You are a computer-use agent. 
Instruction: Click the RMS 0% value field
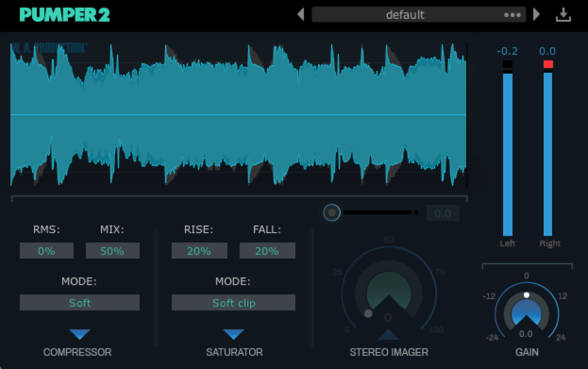click(47, 250)
